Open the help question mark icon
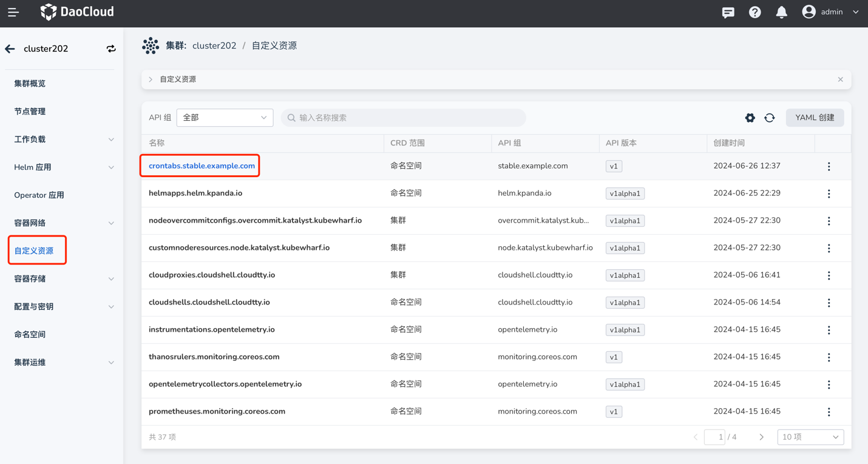 coord(754,12)
